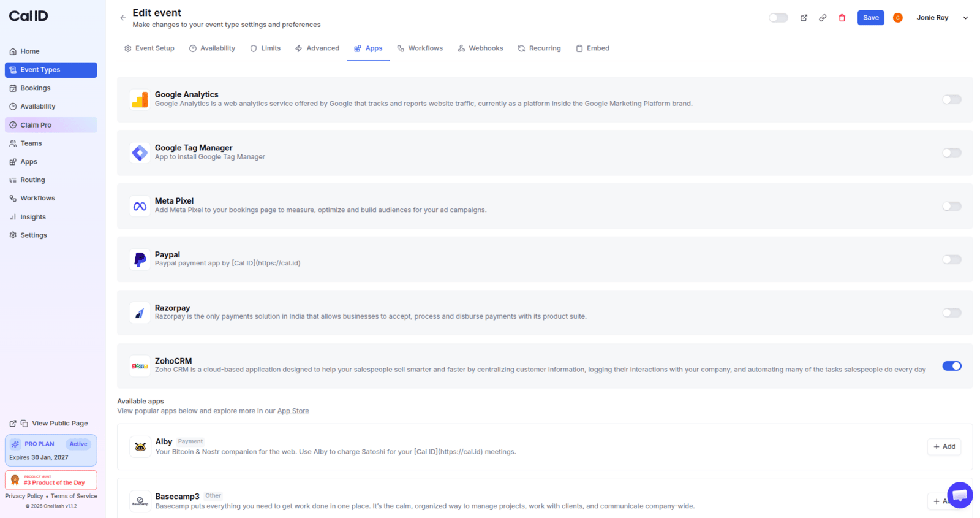Click the Cal ID logo
Image resolution: width=980 pixels, height=518 pixels.
(x=28, y=16)
